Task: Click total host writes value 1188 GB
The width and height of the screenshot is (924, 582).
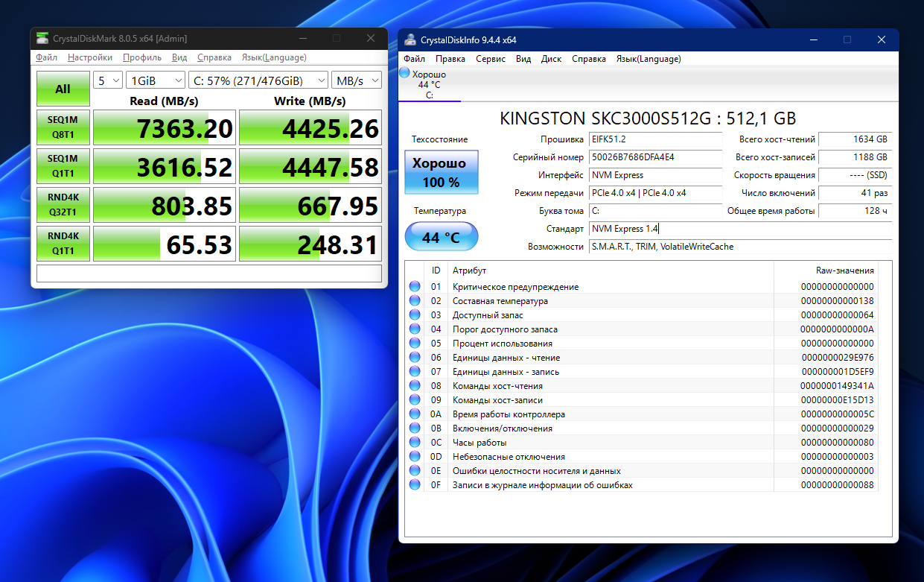Action: (855, 157)
